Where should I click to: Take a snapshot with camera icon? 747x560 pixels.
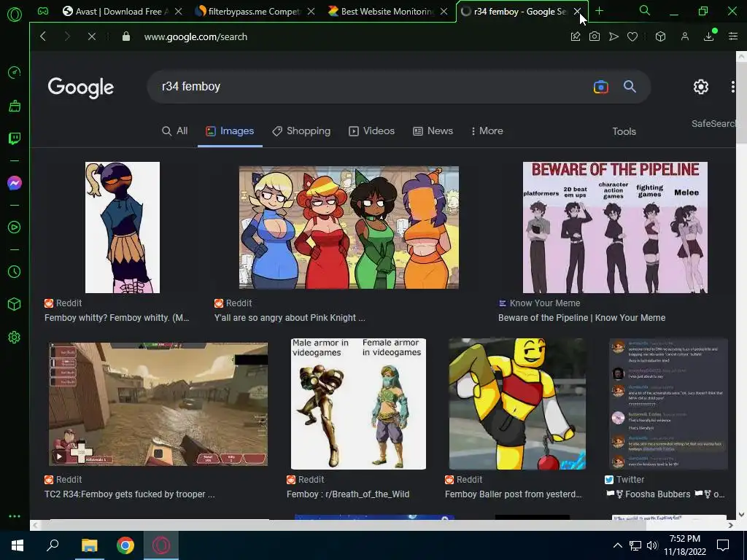[594, 36]
